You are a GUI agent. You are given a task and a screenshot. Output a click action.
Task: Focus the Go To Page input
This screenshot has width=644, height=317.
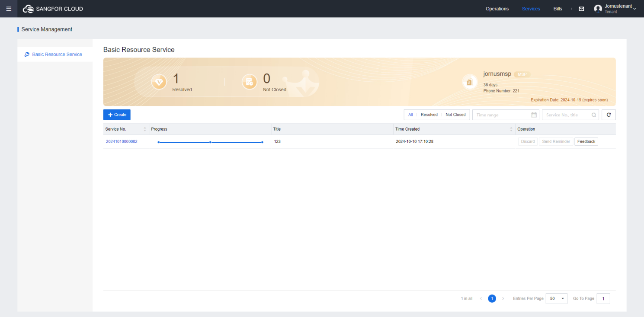[x=603, y=298]
